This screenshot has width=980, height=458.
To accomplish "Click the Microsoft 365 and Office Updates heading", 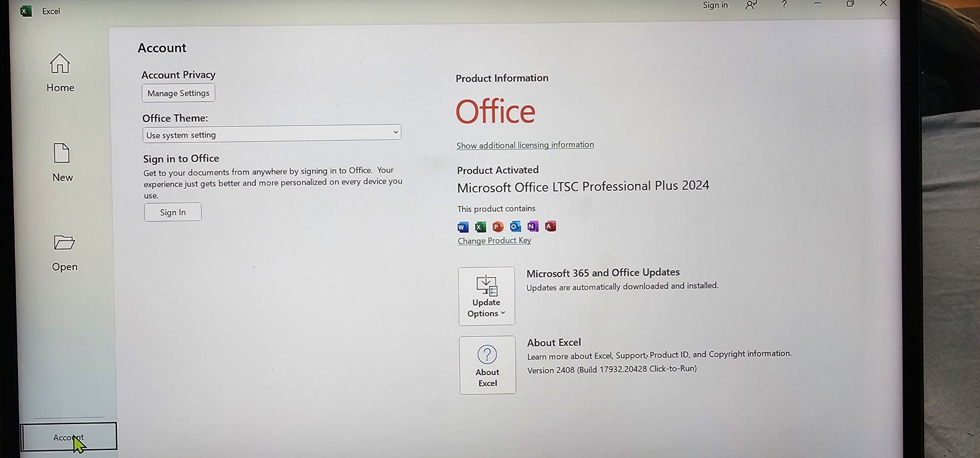I will 603,273.
